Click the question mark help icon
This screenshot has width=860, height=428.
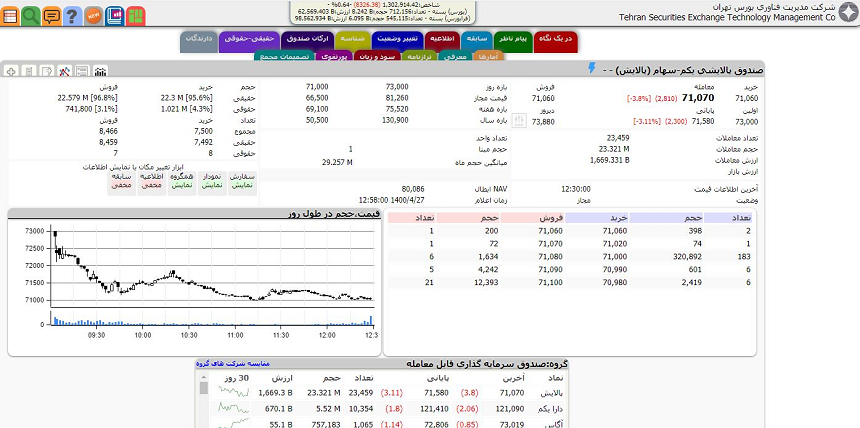pyautogui.click(x=72, y=15)
